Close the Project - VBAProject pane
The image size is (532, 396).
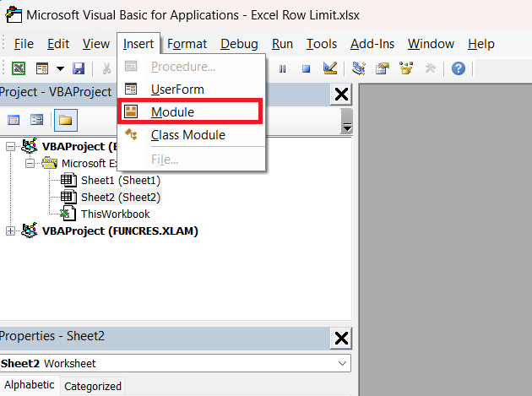[x=341, y=95]
